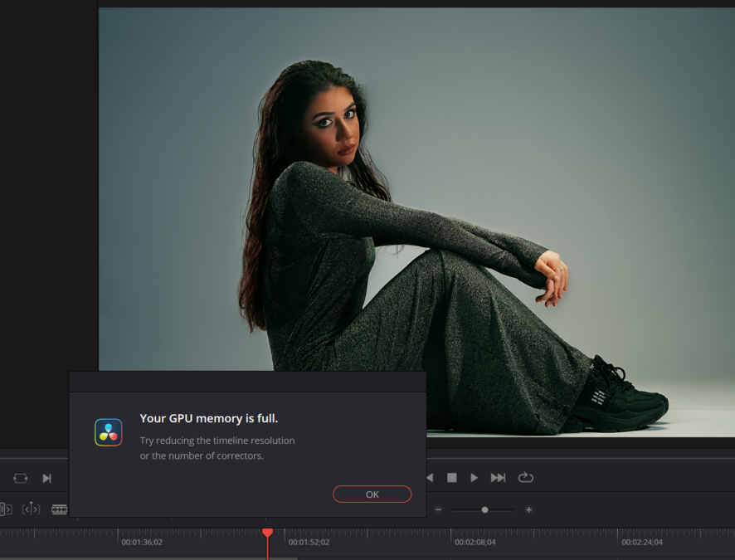
Task: Dismiss the GPU memory warning with OK
Action: point(372,494)
